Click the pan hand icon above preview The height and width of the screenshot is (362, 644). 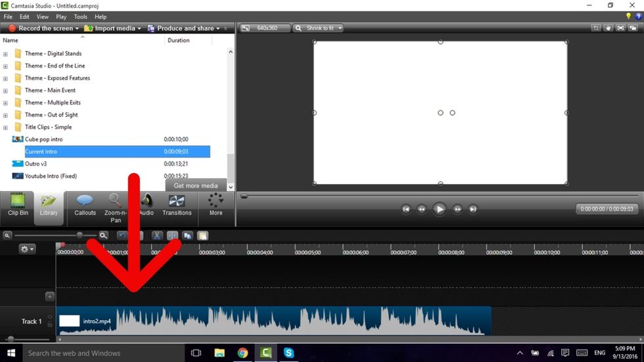[609, 28]
